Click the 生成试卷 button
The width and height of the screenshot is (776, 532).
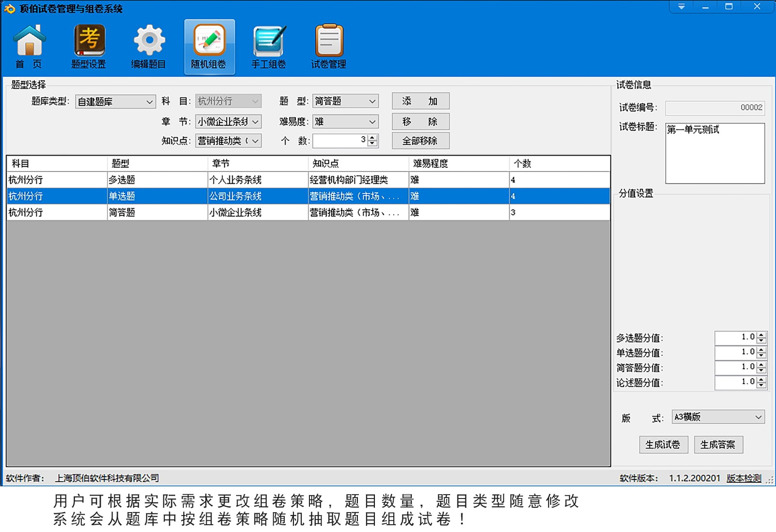click(663, 445)
